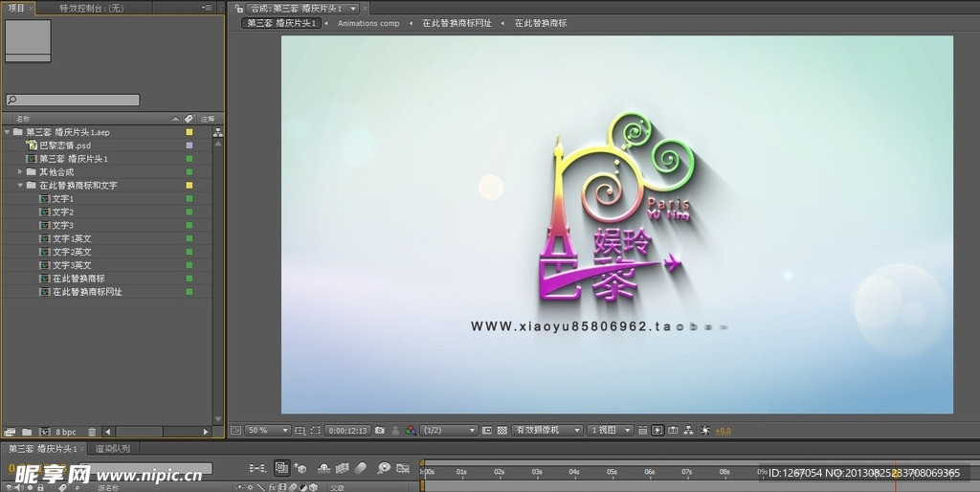Click the yellow label swatch of 第三套 婚庆片头1.aep
The width and height of the screenshot is (980, 492).
click(189, 132)
